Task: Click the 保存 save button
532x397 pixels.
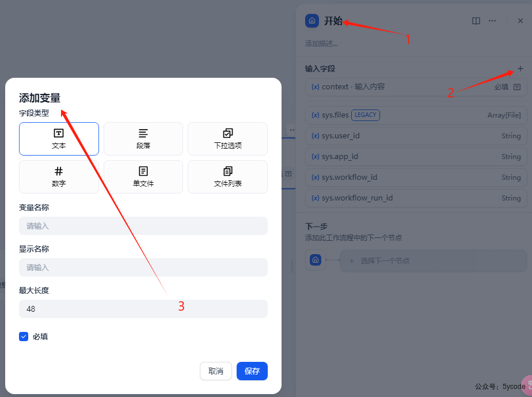Action: coord(252,371)
